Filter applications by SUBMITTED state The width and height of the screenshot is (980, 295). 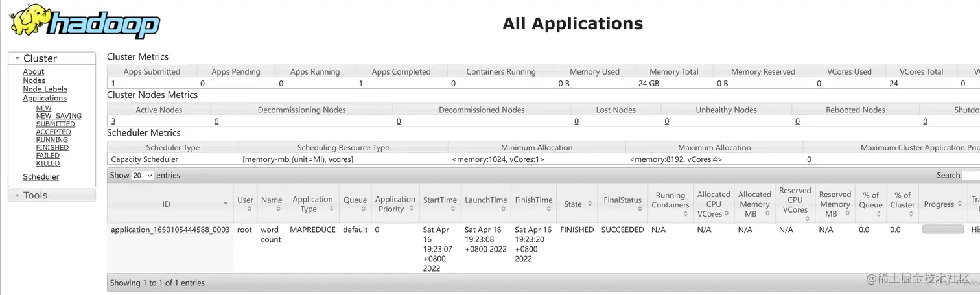pyautogui.click(x=56, y=124)
